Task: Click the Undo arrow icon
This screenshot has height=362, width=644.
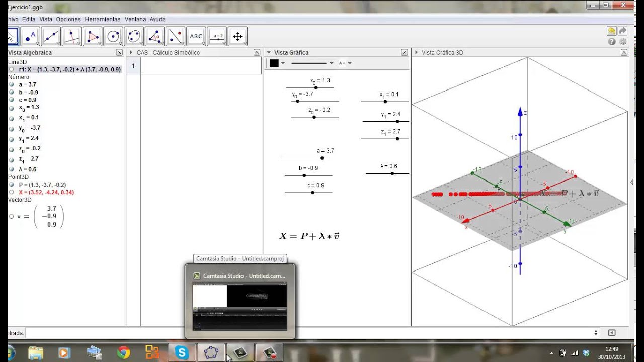Action: point(612,31)
